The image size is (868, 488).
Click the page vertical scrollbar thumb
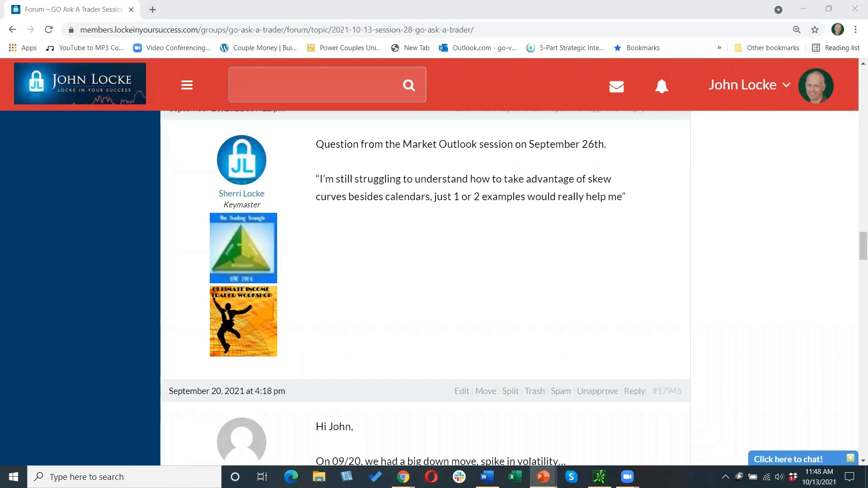(863, 246)
